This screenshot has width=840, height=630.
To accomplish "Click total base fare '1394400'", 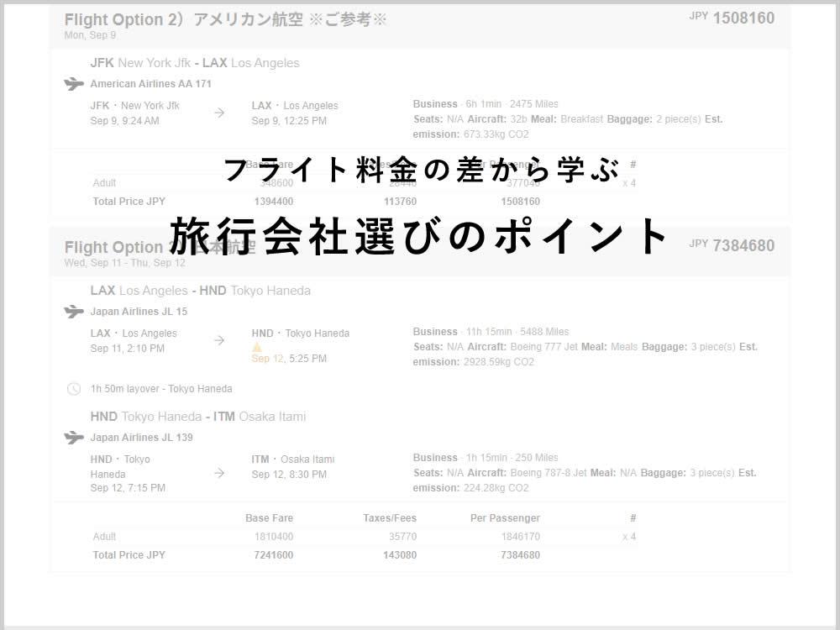I will 274,202.
